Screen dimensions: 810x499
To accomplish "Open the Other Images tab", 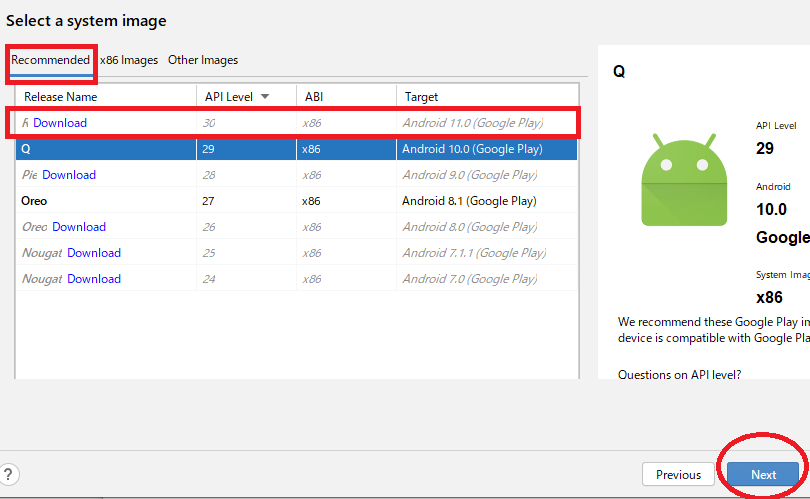I will [203, 60].
